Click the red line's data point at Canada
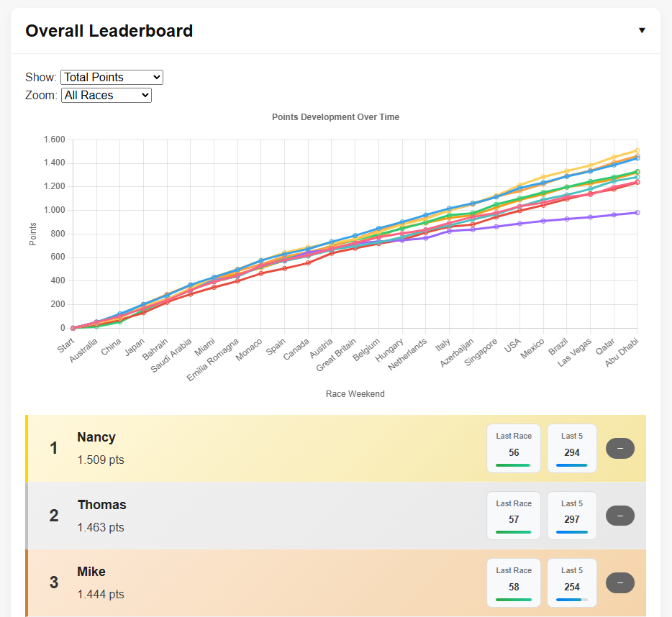672x617 pixels. click(308, 263)
